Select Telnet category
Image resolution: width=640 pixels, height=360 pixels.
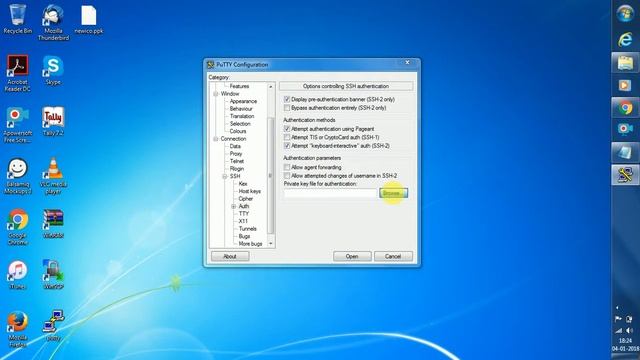coord(237,161)
